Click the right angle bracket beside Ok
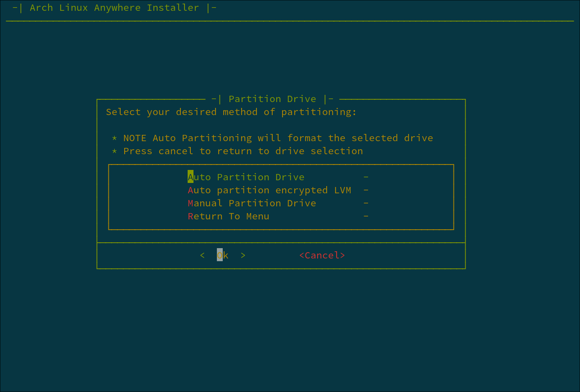Viewport: 580px width, 392px height. point(243,255)
